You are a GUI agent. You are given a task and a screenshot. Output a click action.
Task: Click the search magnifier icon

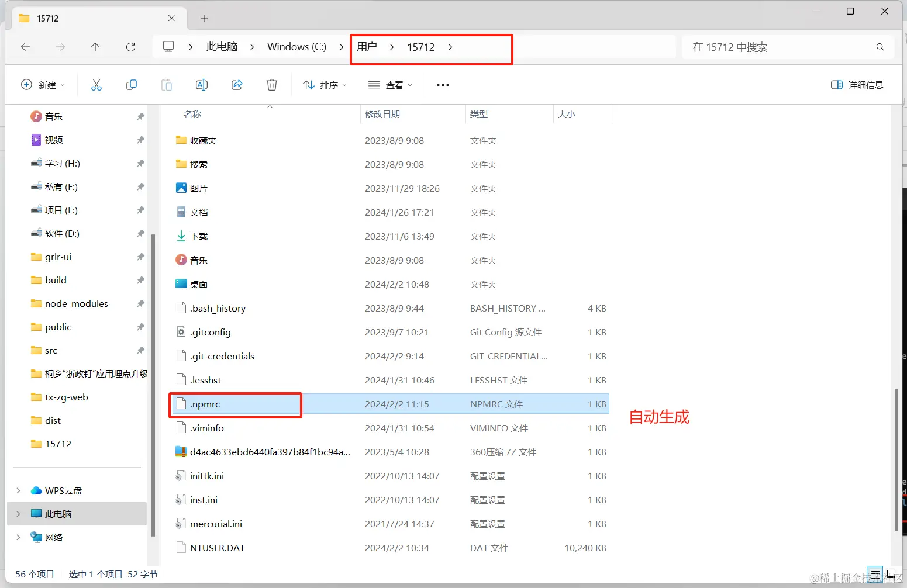[x=880, y=47]
